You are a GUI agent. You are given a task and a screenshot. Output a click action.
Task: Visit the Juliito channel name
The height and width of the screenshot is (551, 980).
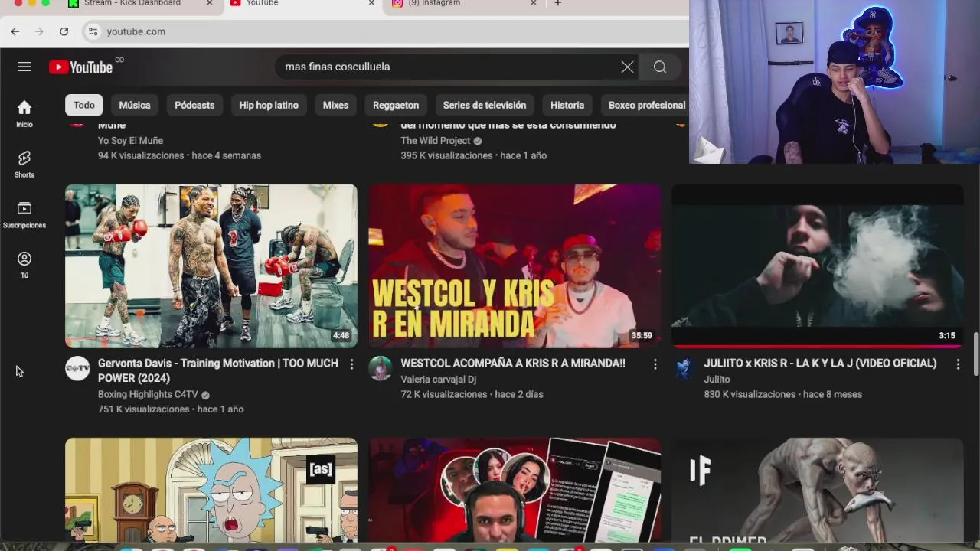(717, 379)
